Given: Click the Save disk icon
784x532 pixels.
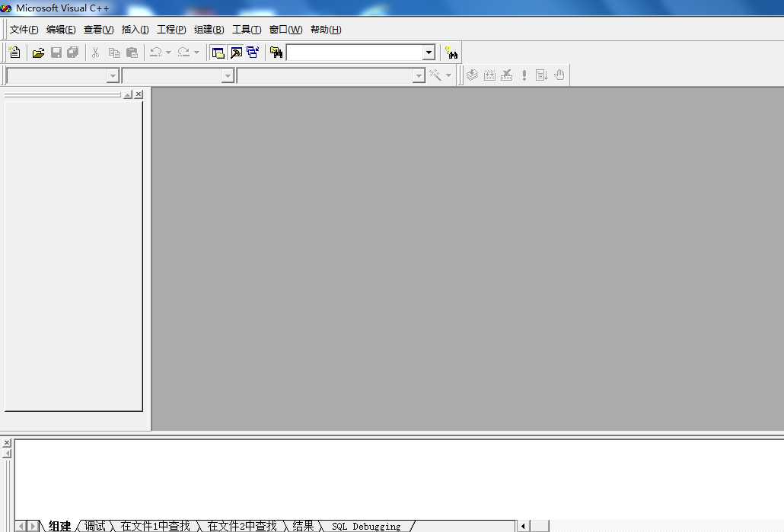Looking at the screenshot, I should tap(56, 53).
